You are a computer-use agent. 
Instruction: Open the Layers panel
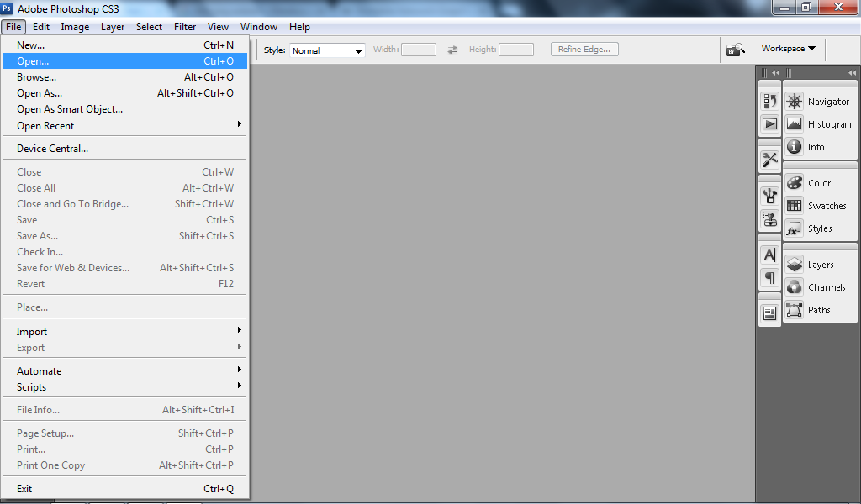coord(820,265)
